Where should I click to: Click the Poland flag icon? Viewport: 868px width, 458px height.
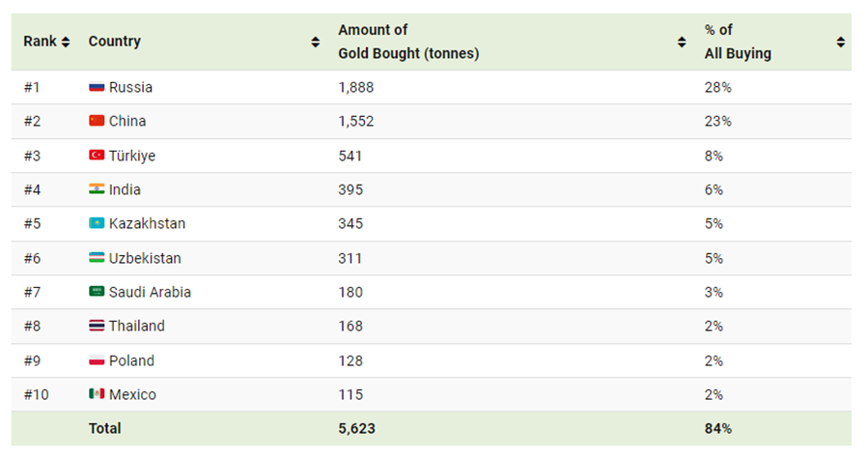(97, 360)
